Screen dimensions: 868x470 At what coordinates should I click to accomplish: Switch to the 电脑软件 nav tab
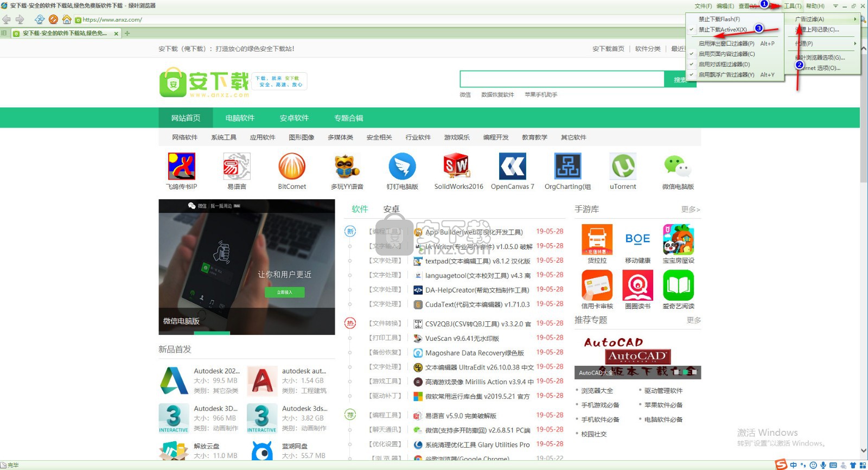[240, 118]
